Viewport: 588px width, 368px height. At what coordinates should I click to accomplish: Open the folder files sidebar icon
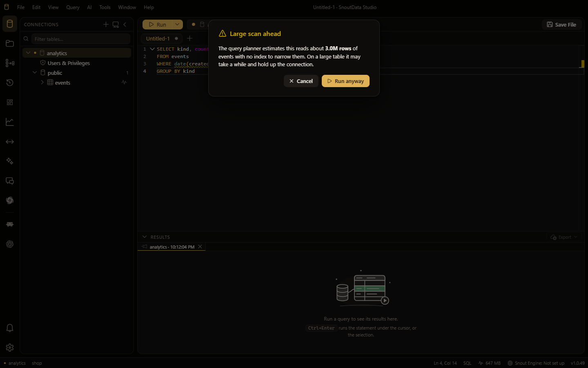click(x=10, y=43)
